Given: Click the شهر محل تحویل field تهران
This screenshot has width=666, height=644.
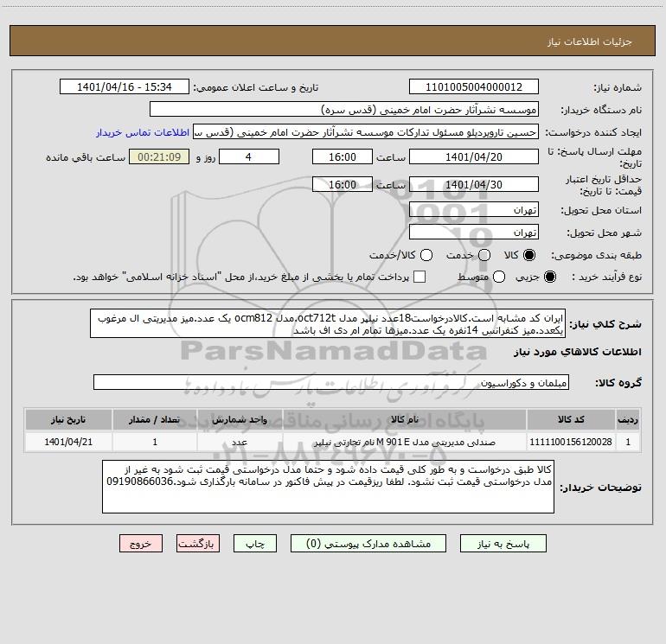Looking at the screenshot, I should 474,233.
